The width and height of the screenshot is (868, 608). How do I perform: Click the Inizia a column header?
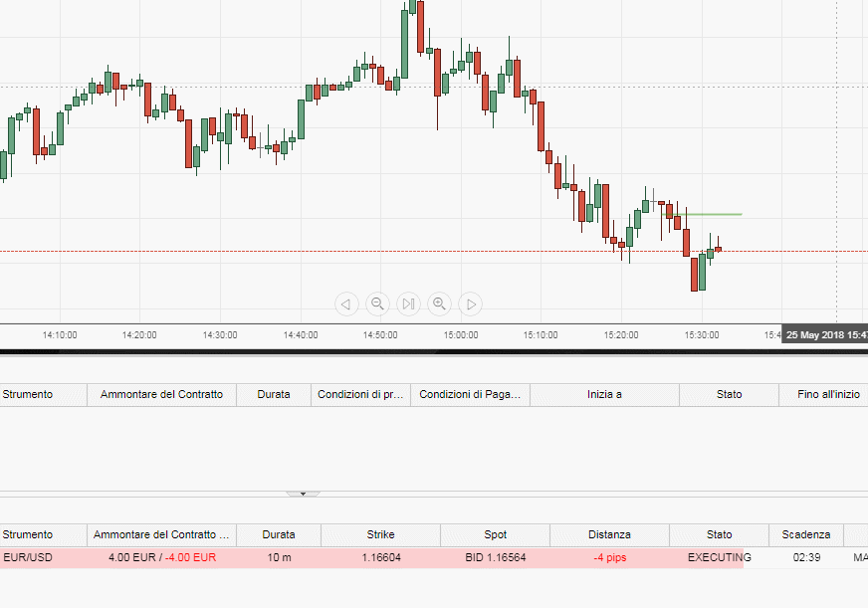click(604, 394)
